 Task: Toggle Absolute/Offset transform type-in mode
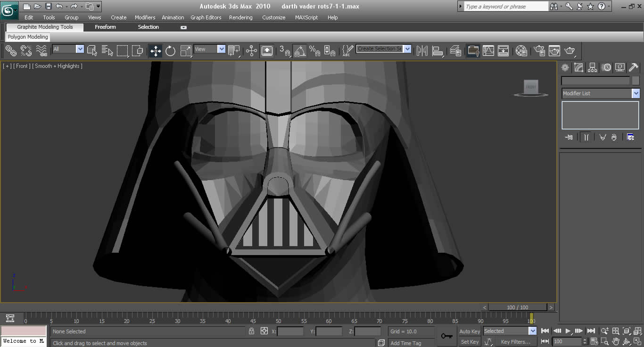(264, 331)
